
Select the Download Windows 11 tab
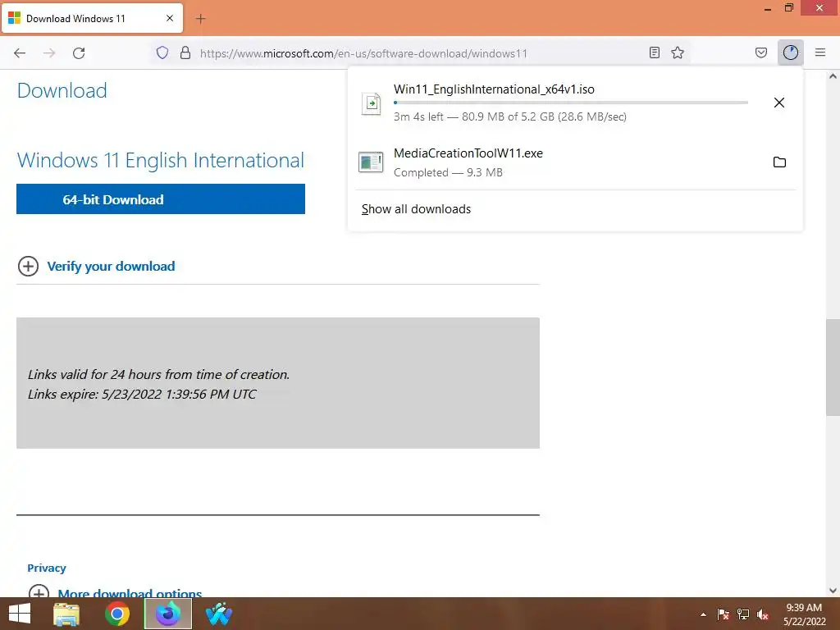[x=92, y=19]
